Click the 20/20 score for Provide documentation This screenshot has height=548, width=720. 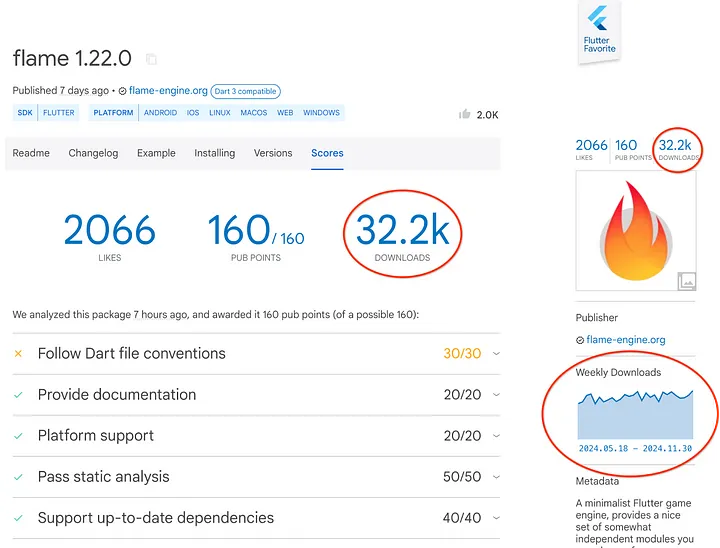point(462,395)
